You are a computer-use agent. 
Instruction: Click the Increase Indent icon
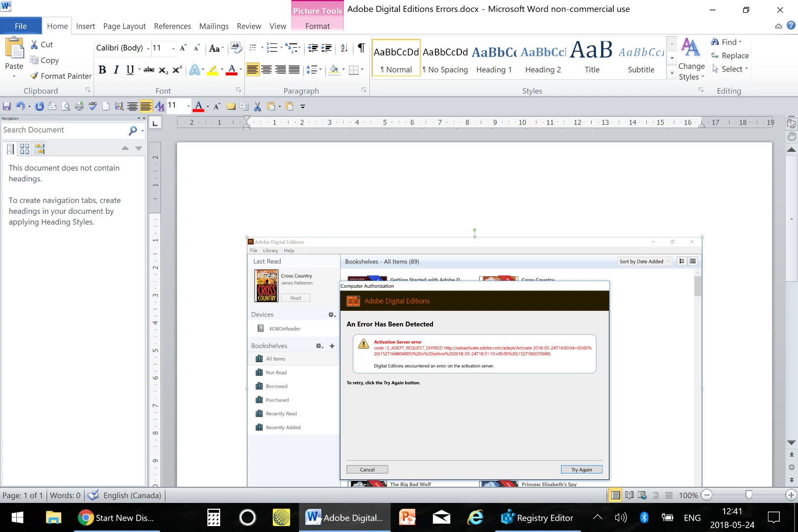click(x=326, y=48)
